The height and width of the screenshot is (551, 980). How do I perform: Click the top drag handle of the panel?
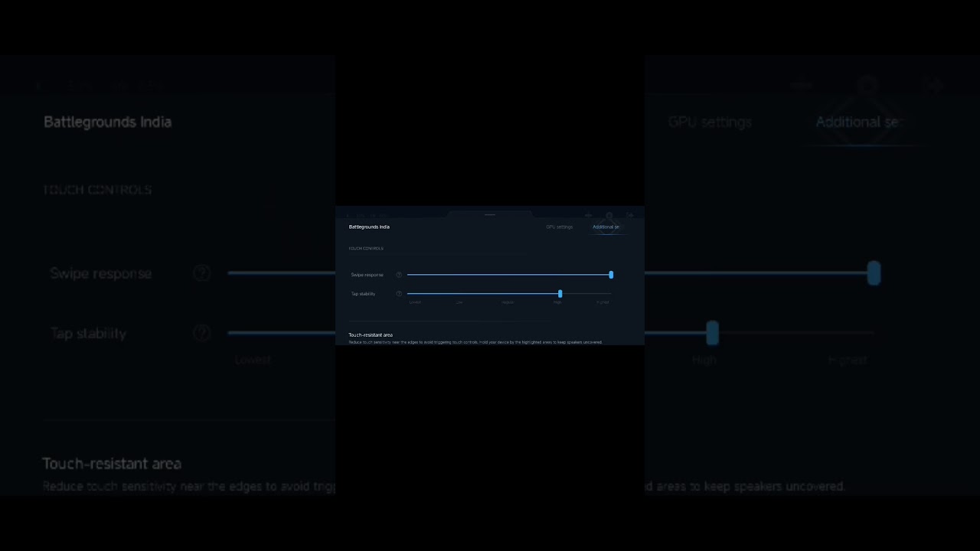490,215
